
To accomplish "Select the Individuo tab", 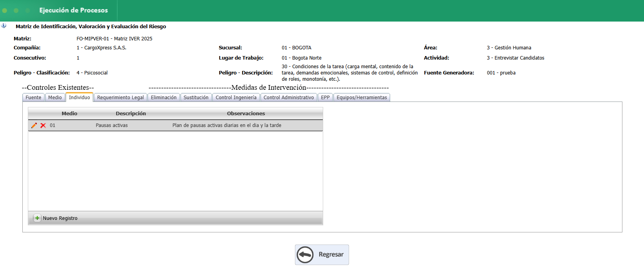I will pos(79,98).
